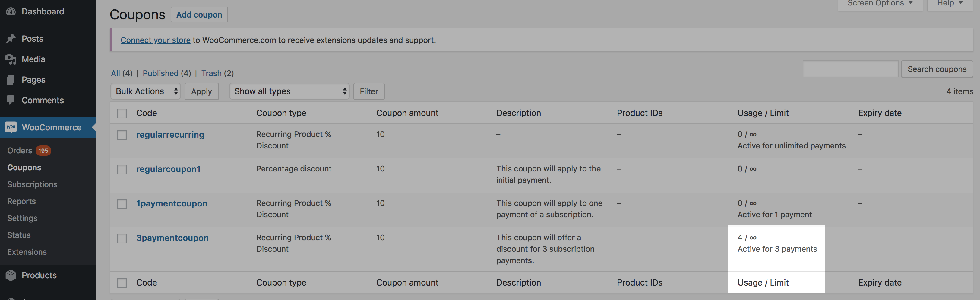This screenshot has width=980, height=300.
Task: Follow the Connect your store link
Action: pyautogui.click(x=155, y=40)
